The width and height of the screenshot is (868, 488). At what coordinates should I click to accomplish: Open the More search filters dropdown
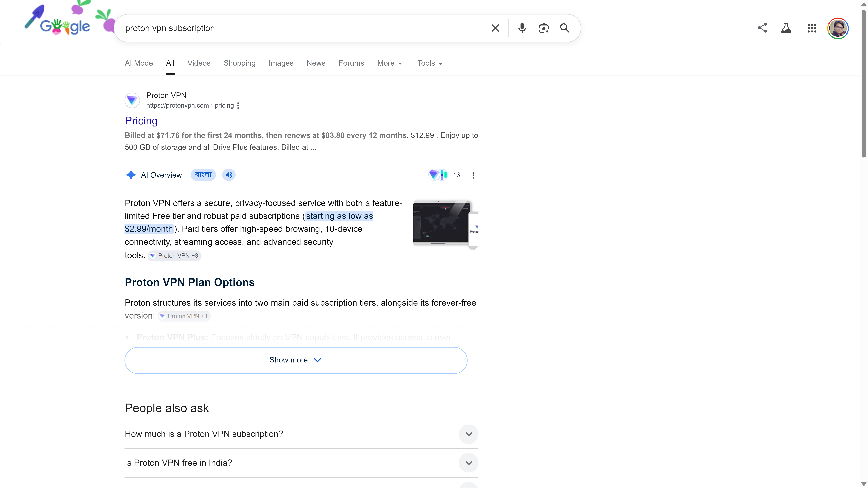(x=390, y=63)
